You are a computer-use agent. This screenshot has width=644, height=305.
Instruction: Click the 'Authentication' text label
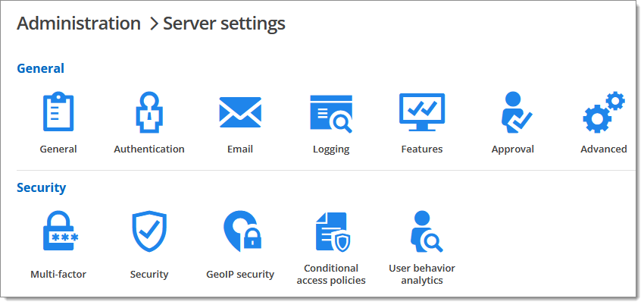point(149,149)
